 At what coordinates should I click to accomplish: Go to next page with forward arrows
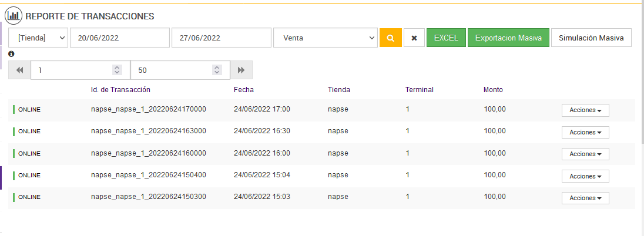click(241, 70)
